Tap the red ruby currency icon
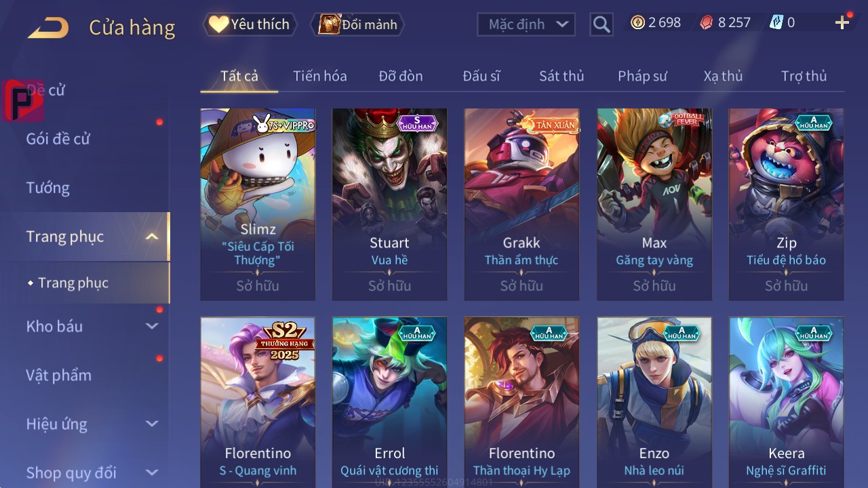868x488 pixels. click(x=707, y=22)
